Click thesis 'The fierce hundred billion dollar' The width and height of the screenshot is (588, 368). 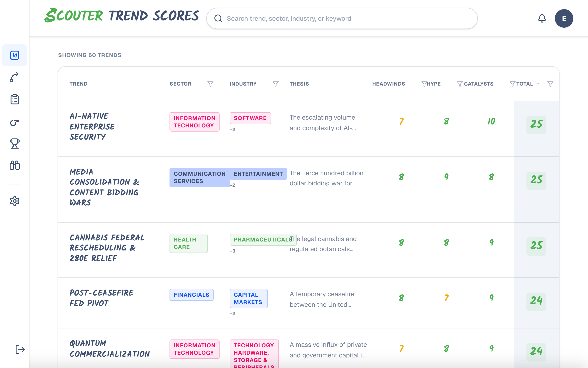(x=327, y=178)
